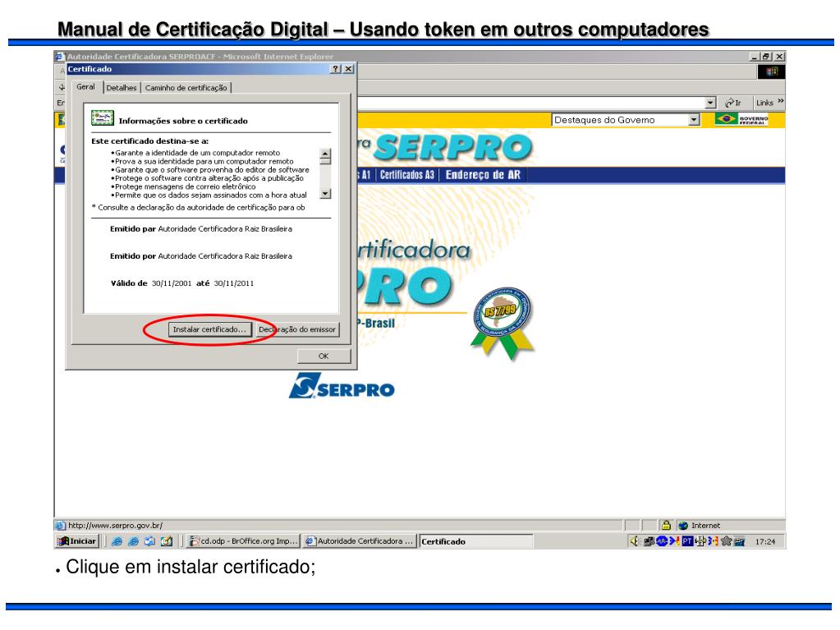Click the Ir (go) button

[733, 103]
